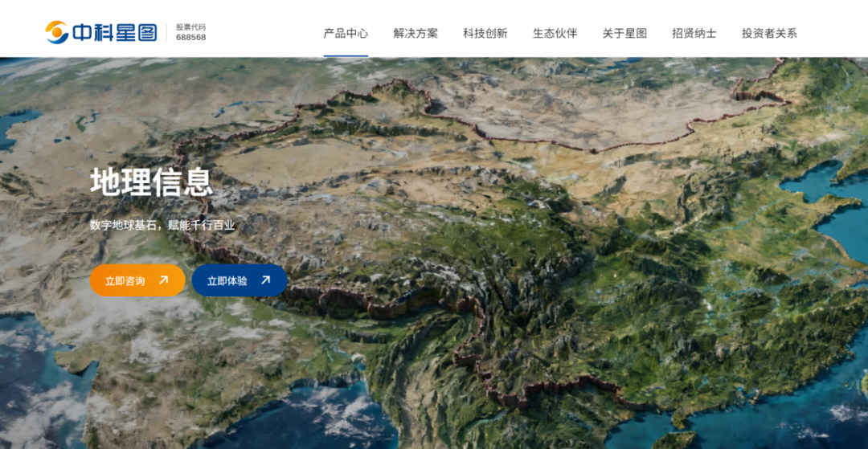The height and width of the screenshot is (449, 868).
Task: Open the 产品中心 menu
Action: (346, 33)
